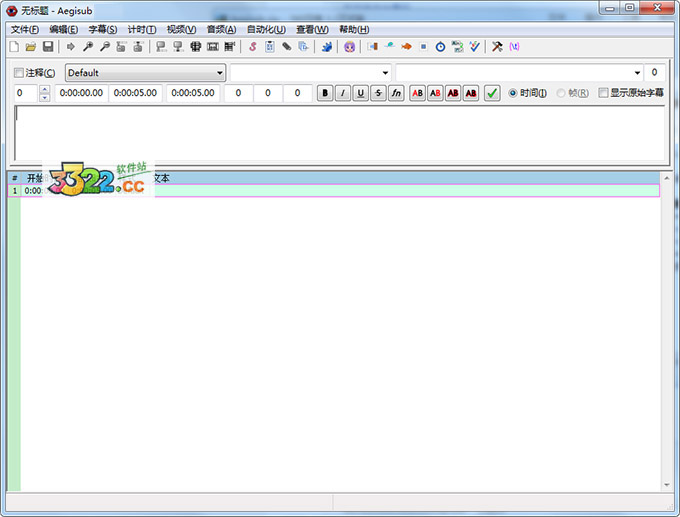
Task: Toggle the 注释 comment checkbox
Action: tap(19, 73)
